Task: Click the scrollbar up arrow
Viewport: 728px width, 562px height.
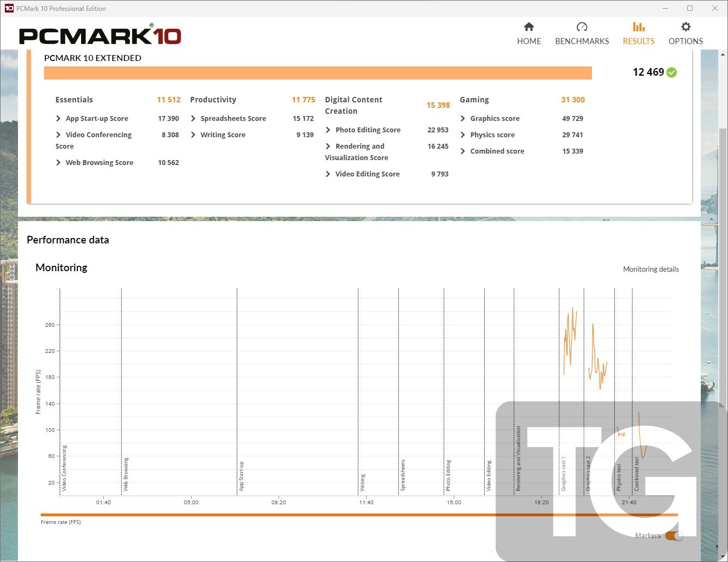Action: tap(723, 54)
